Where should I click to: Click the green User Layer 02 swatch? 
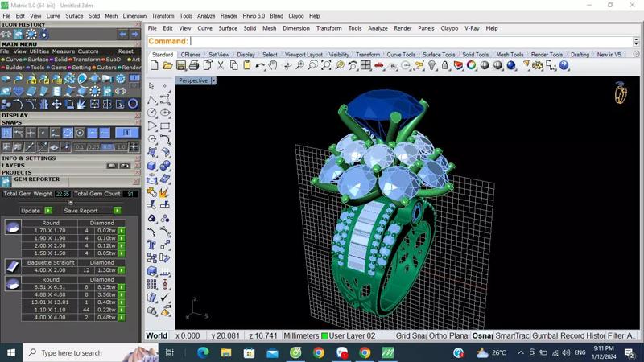tap(324, 336)
